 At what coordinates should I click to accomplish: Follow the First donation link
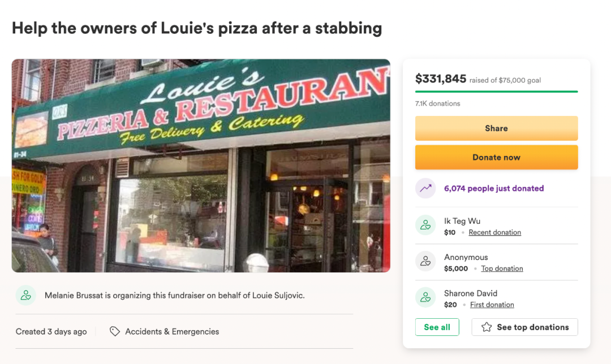pos(492,305)
